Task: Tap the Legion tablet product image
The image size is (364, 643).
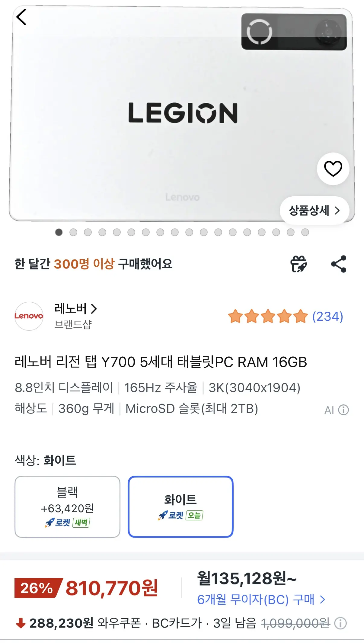Action: 182,115
